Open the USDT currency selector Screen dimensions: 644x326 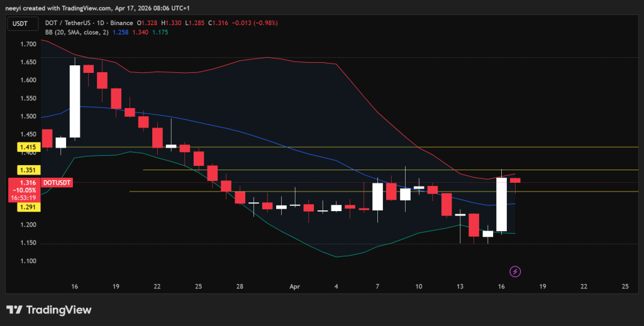click(x=20, y=23)
